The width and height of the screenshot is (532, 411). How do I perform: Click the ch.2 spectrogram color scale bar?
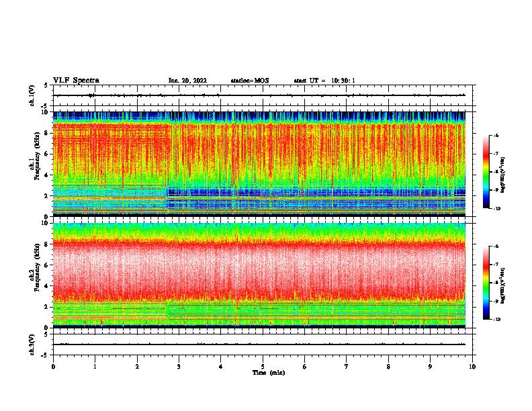coord(486,283)
